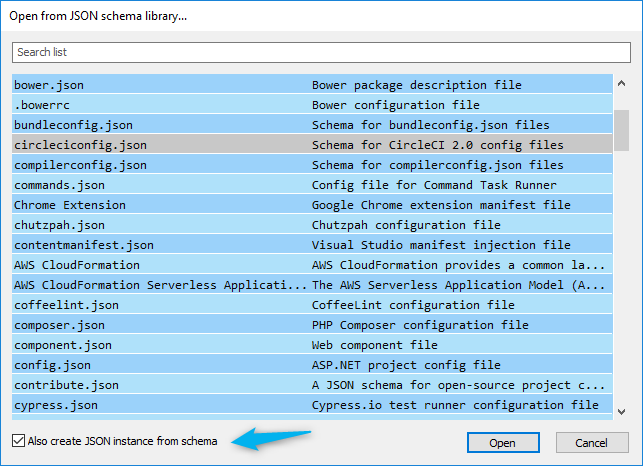643x466 pixels.
Task: Select bundleconfig.json in the list
Action: pos(312,125)
